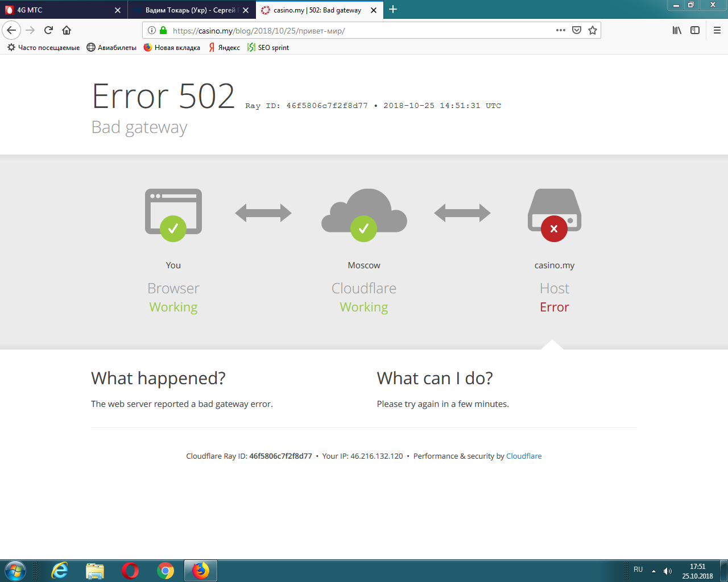This screenshot has width=728, height=582.
Task: Open Яндекс bookmark
Action: click(224, 48)
